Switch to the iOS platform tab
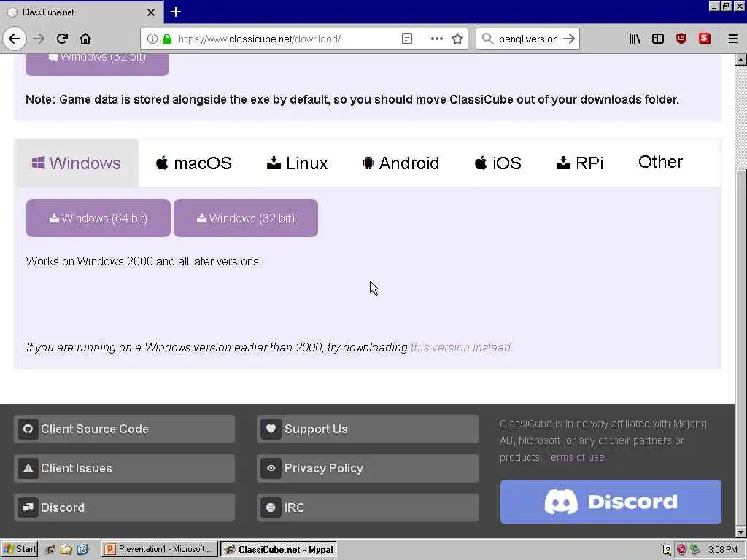The width and height of the screenshot is (747, 560). click(x=498, y=163)
